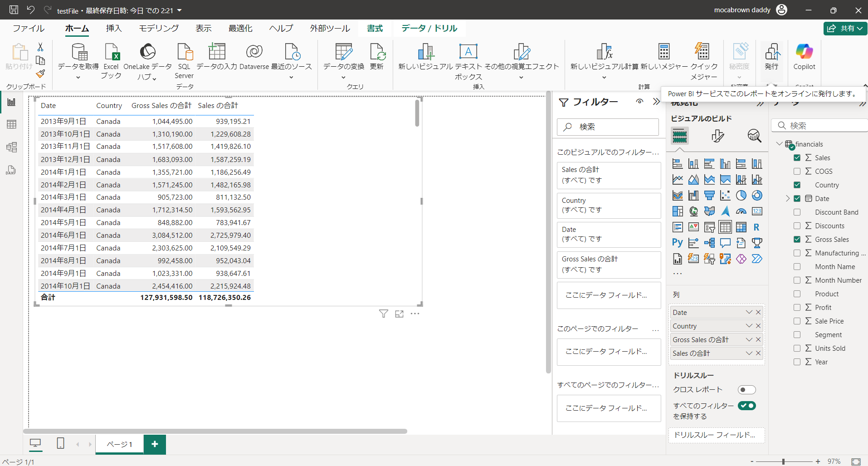Screen dimensions: 868x466
Task: Select the scatter chart visual
Action: click(x=725, y=195)
